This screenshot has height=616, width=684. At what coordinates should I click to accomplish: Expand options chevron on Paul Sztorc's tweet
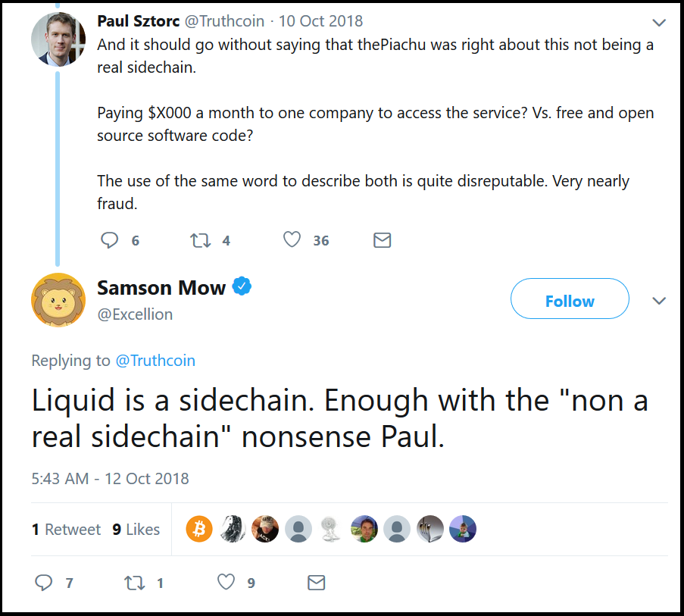[659, 23]
